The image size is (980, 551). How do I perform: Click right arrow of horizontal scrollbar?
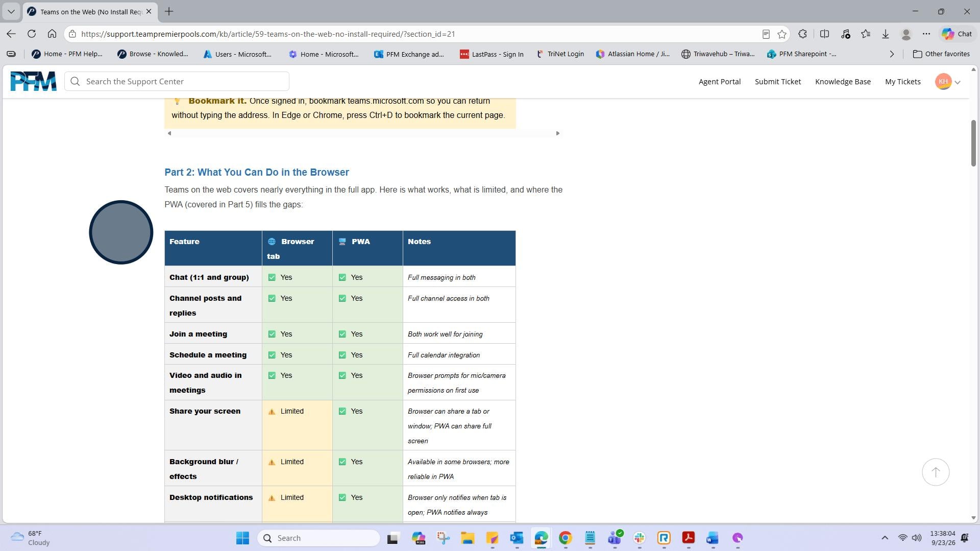pyautogui.click(x=557, y=133)
